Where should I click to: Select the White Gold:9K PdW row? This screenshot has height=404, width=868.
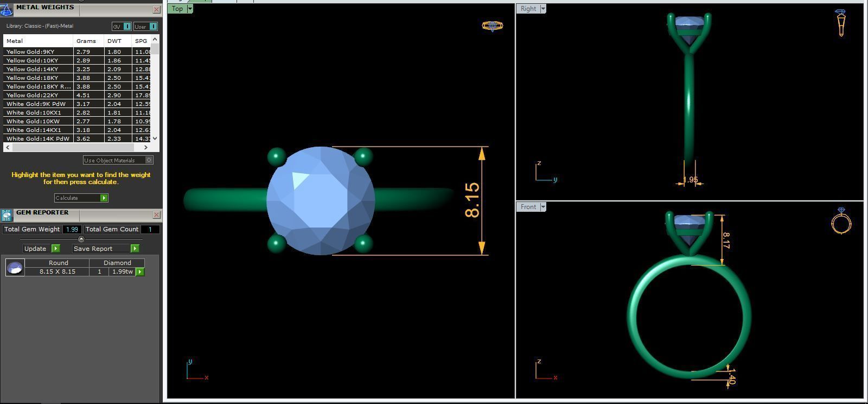coord(77,104)
